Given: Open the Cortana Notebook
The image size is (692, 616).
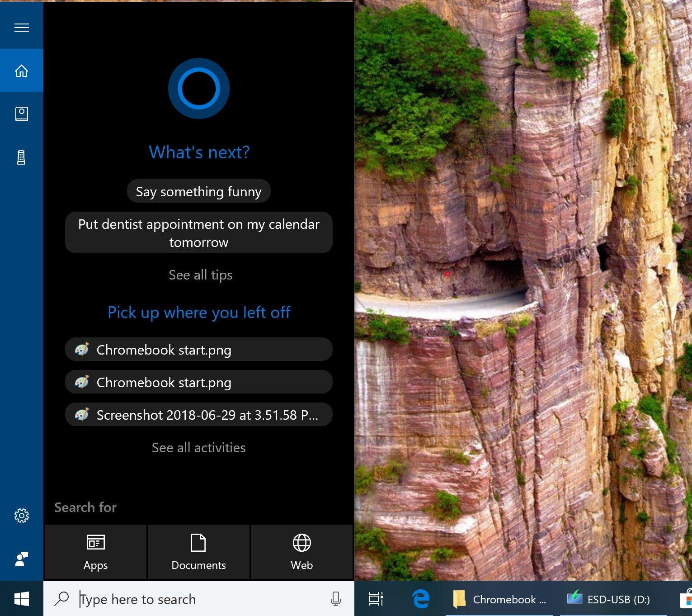Looking at the screenshot, I should (x=22, y=114).
